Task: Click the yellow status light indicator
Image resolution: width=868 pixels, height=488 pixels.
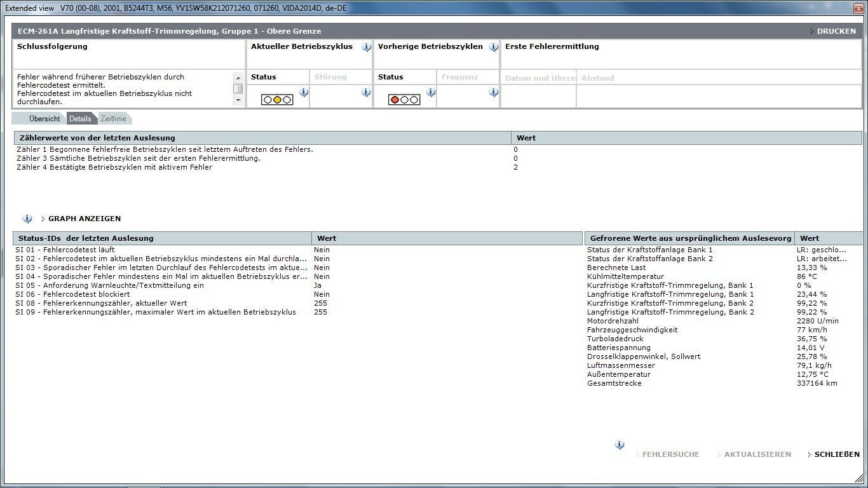Action: pyautogui.click(x=277, y=100)
